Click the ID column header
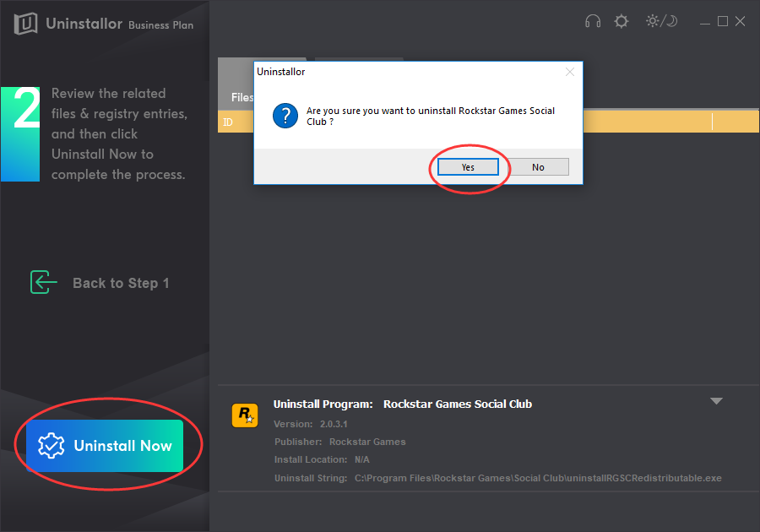 coord(228,122)
